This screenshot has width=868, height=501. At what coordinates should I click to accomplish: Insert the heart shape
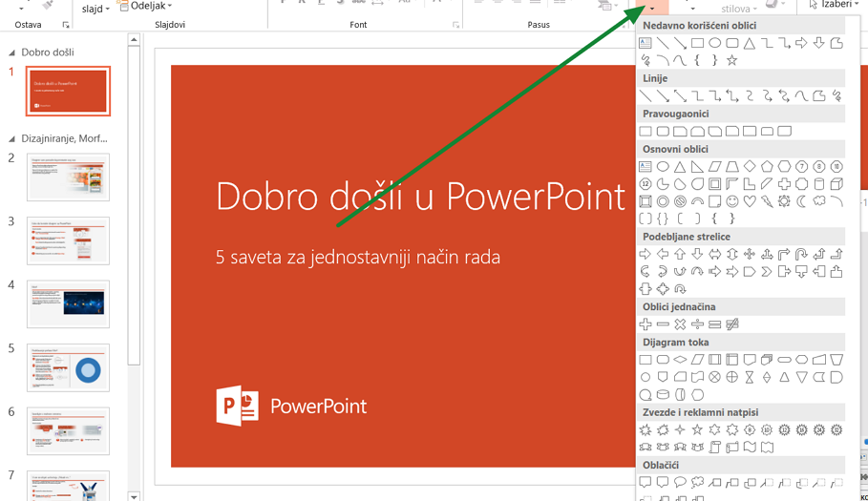[750, 201]
